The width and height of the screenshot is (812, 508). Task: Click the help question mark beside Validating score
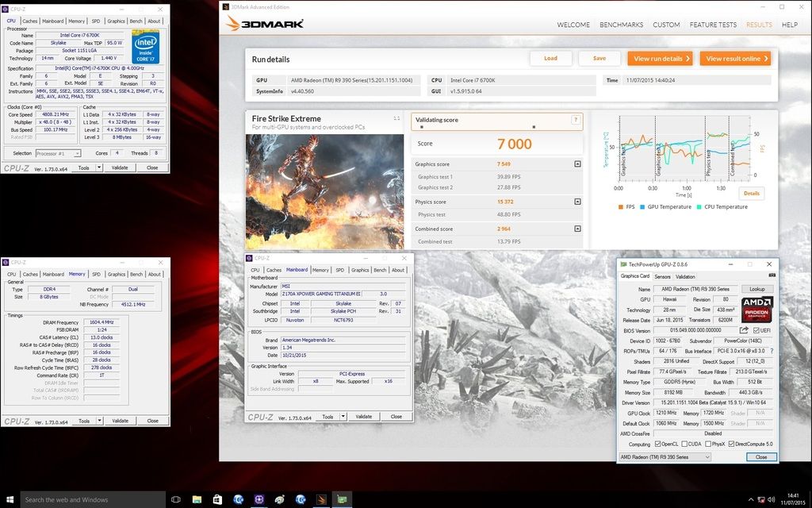pyautogui.click(x=576, y=120)
